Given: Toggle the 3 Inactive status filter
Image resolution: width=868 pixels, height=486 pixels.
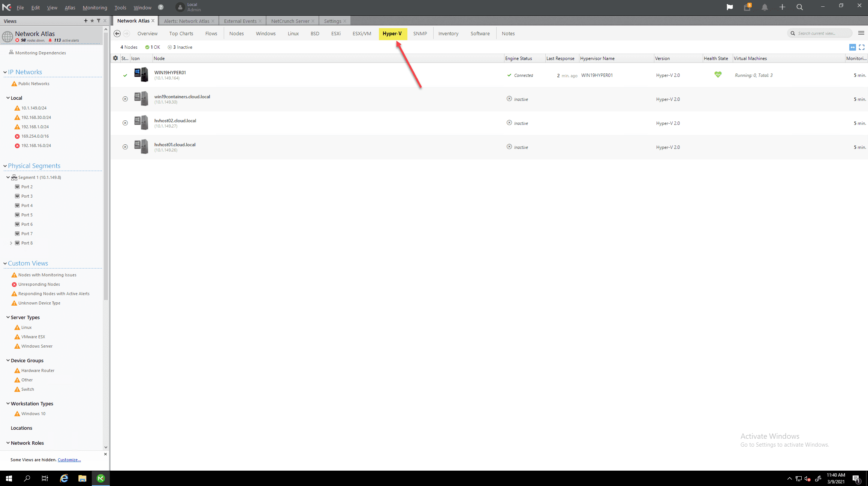Looking at the screenshot, I should click(x=180, y=47).
